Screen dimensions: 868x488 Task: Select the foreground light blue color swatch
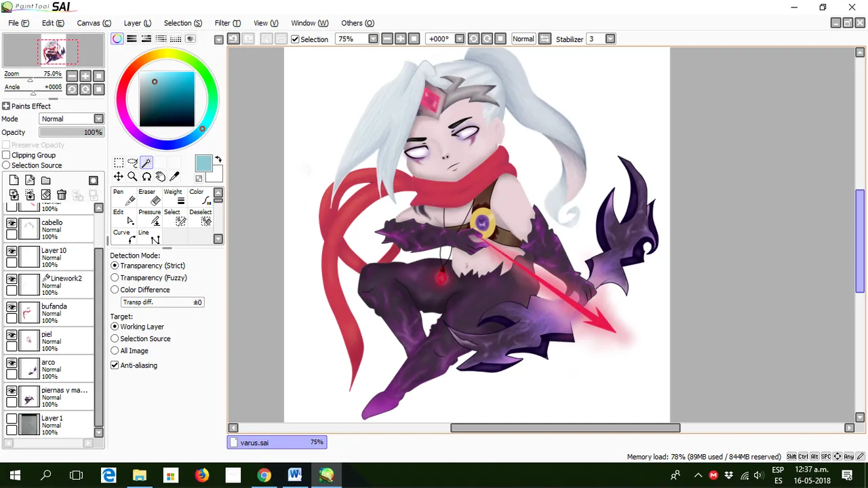203,163
